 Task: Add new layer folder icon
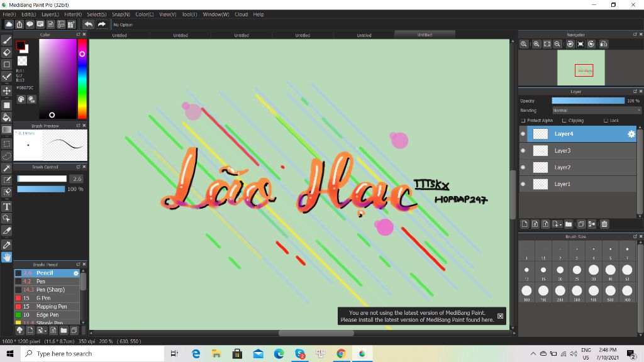(x=569, y=224)
